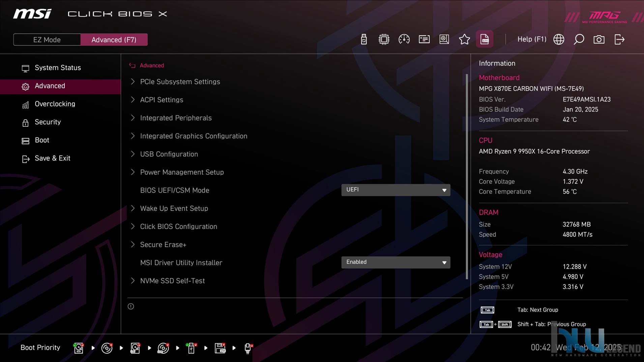Screen dimensions: 644x362
Task: Click the Motherboard heading in Information
Action: click(499, 78)
